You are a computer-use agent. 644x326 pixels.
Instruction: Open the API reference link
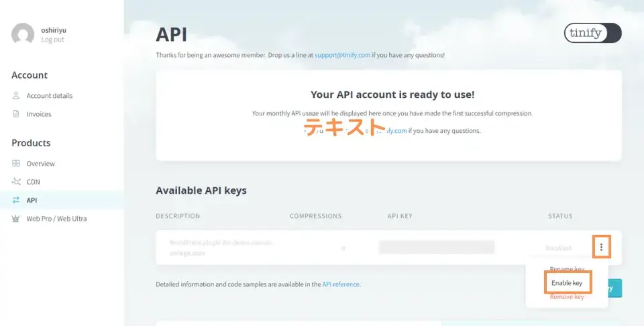tap(341, 284)
